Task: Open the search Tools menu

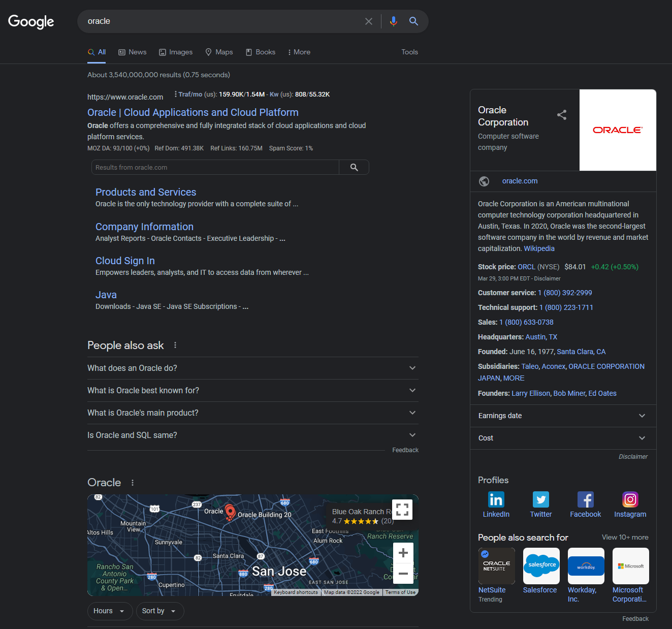Action: [409, 52]
